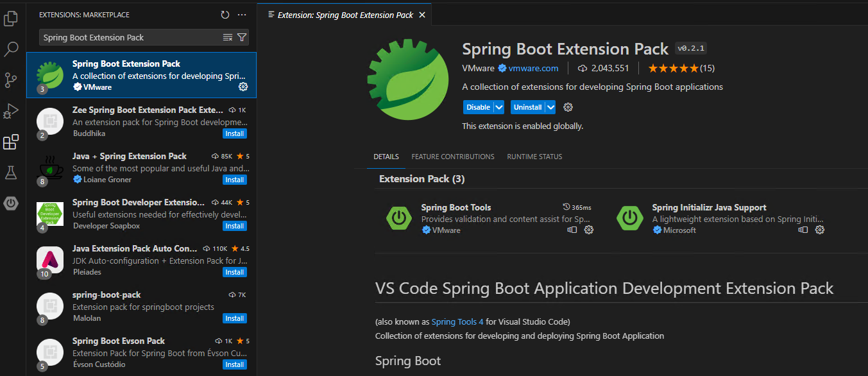Expand the Disable button dropdown arrow
The width and height of the screenshot is (868, 376).
(498, 107)
